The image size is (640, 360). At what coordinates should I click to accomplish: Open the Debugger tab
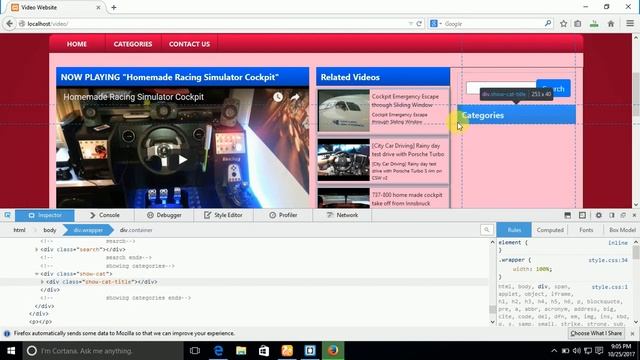click(x=164, y=215)
